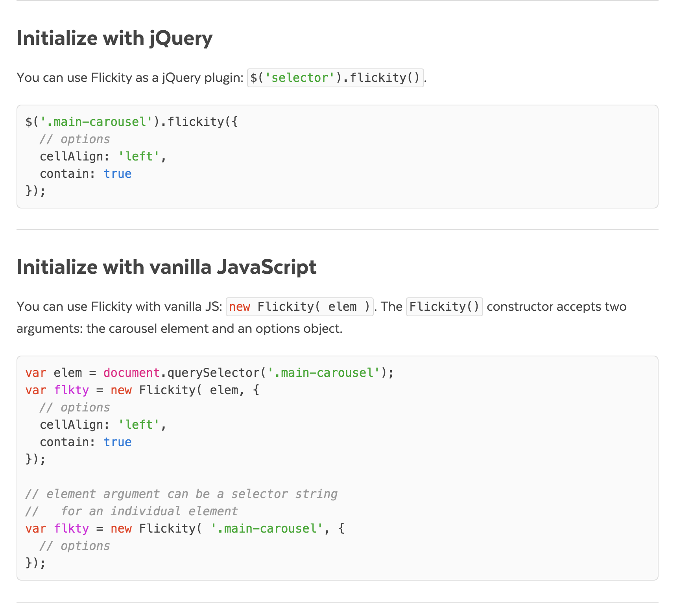Viewport: 679px width, 616px height.
Task: Click 'var flkty = new Flickity( elem, {' line
Action: click(142, 390)
